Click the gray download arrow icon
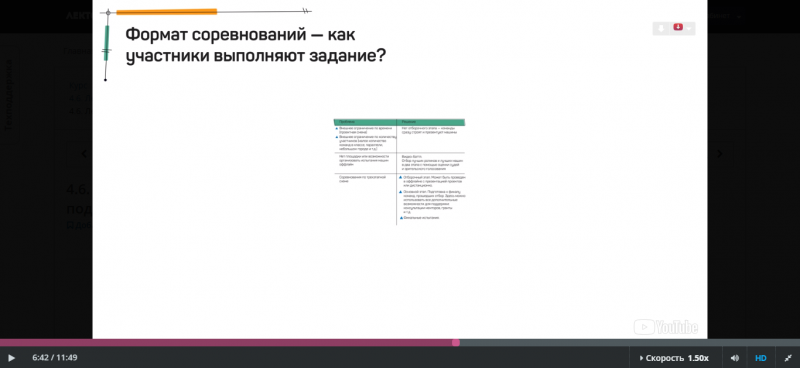The height and width of the screenshot is (368, 800). (661, 29)
